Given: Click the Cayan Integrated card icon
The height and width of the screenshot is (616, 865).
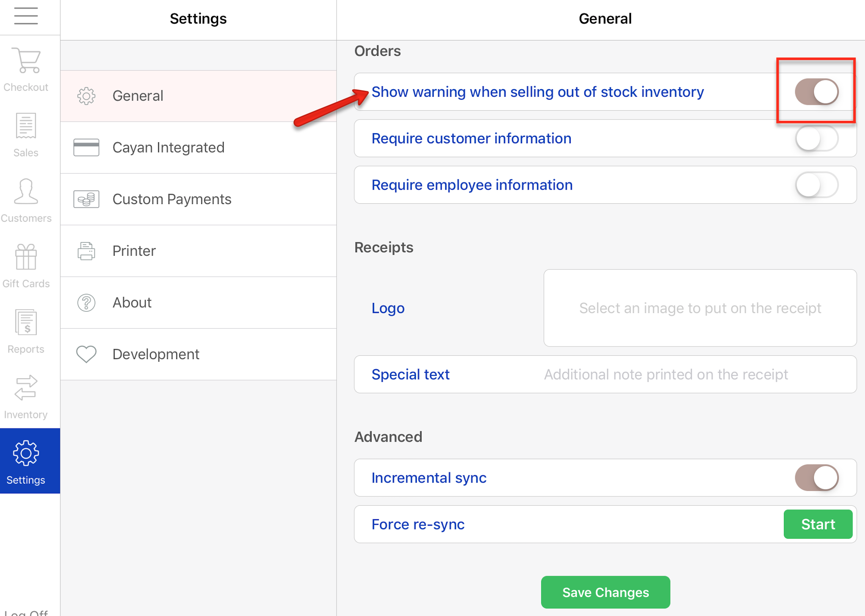Looking at the screenshot, I should pos(86,147).
